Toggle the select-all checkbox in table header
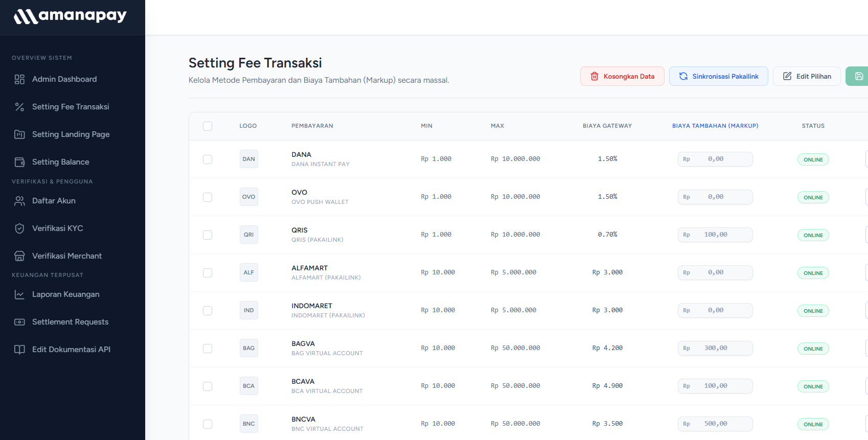 pyautogui.click(x=208, y=126)
